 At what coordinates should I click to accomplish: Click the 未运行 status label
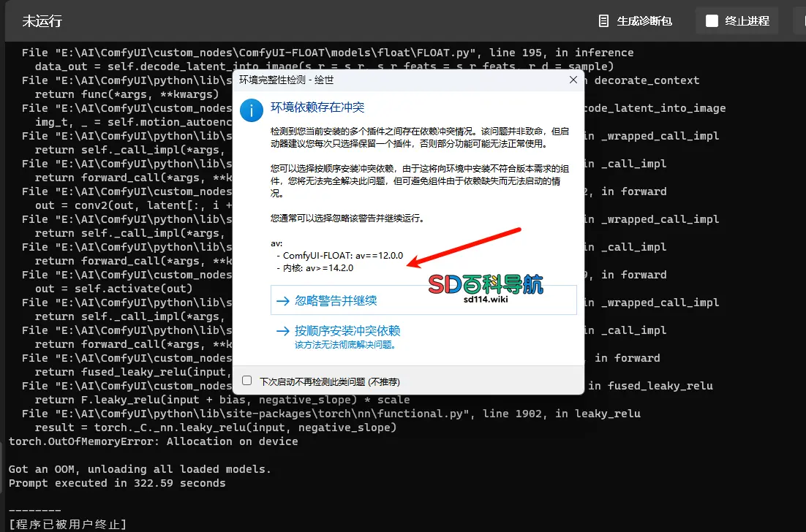click(42, 21)
